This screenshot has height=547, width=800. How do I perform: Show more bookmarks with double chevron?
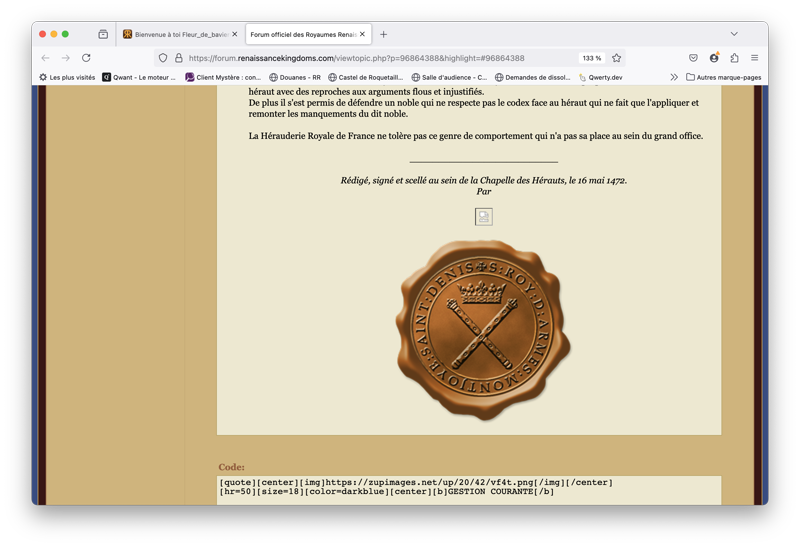tap(674, 77)
